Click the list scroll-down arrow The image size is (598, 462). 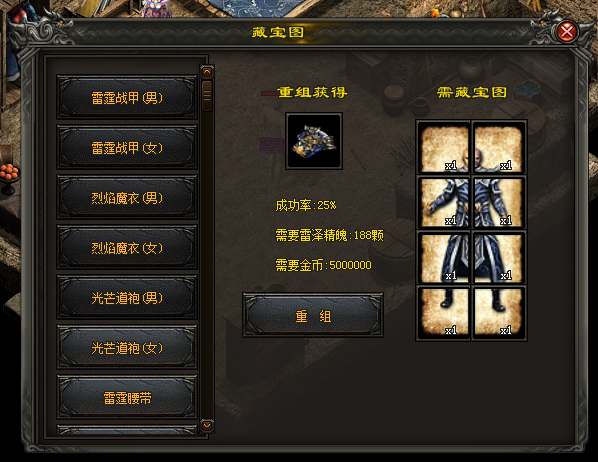[x=207, y=425]
